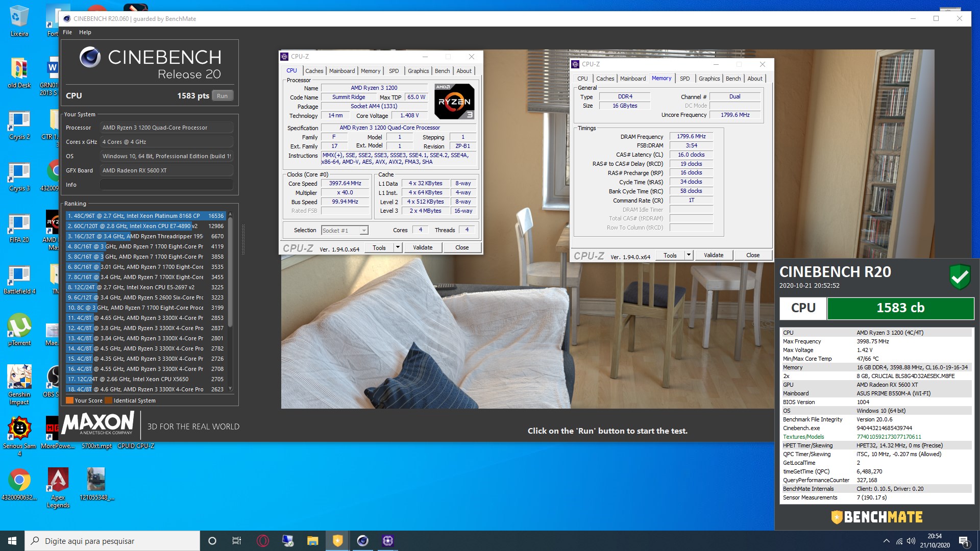Click the Core Speed value 3997.64 MHz
The width and height of the screenshot is (980, 551).
point(345,184)
